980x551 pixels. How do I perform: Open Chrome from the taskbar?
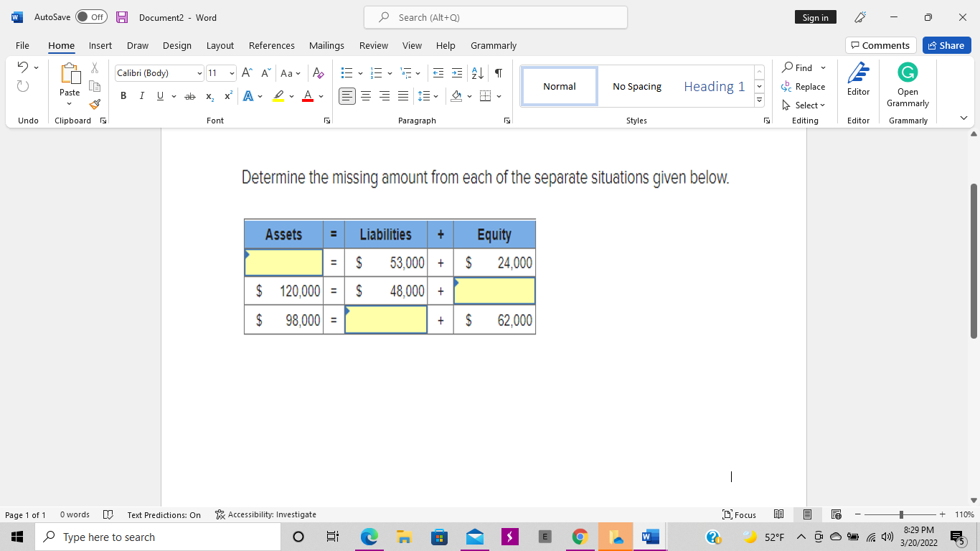click(x=580, y=537)
